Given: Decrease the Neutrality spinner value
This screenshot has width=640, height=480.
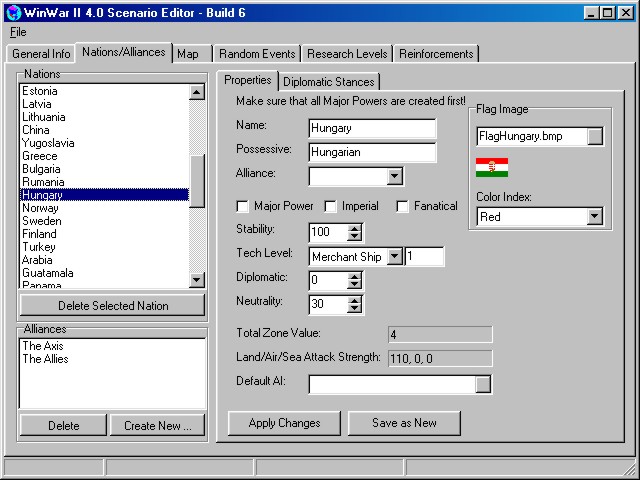Looking at the screenshot, I should coord(355,308).
